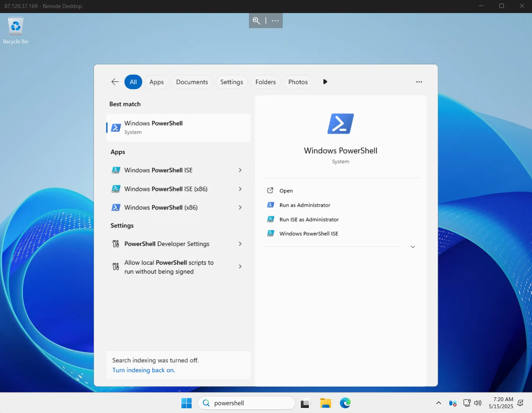This screenshot has height=413, width=532.
Task: Click the Windows PowerShell best match icon
Action: 116,128
